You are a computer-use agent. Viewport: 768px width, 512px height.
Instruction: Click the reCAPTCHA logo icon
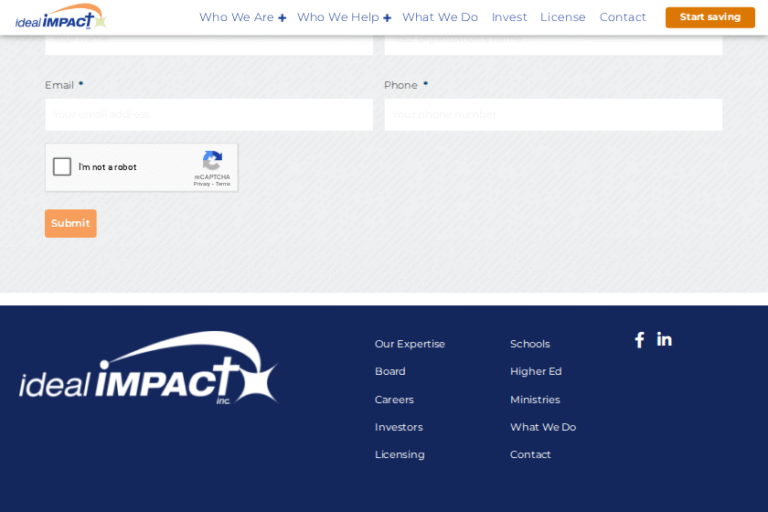point(212,161)
